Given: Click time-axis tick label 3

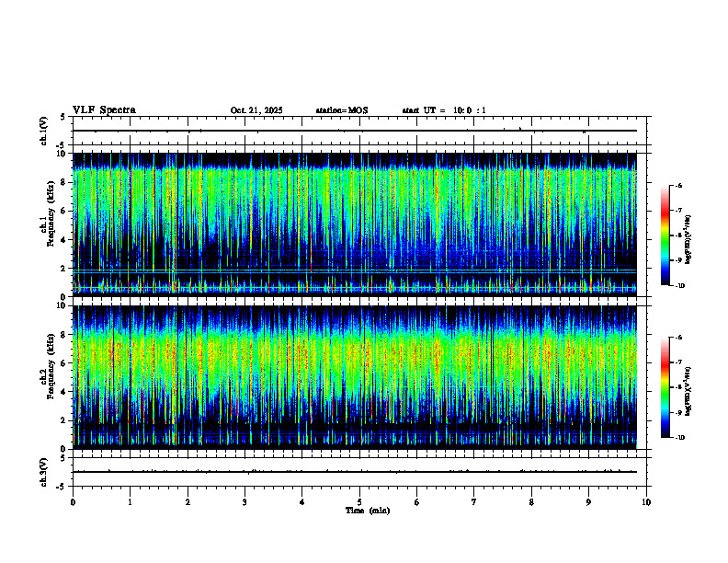Looking at the screenshot, I should [245, 502].
